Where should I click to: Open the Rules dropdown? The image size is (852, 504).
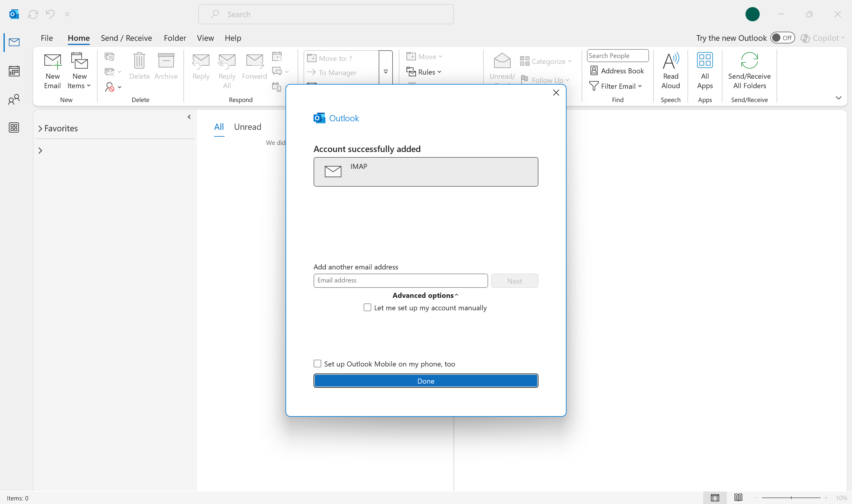pos(424,72)
